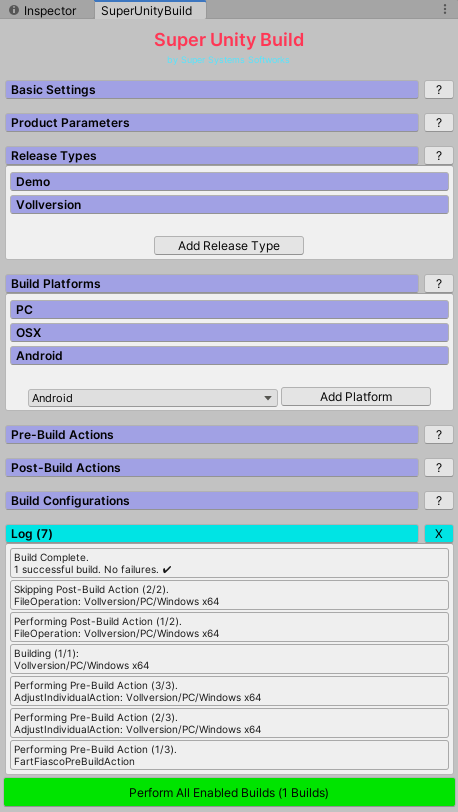Expand the Demo release type
This screenshot has width=458, height=812.
[230, 182]
